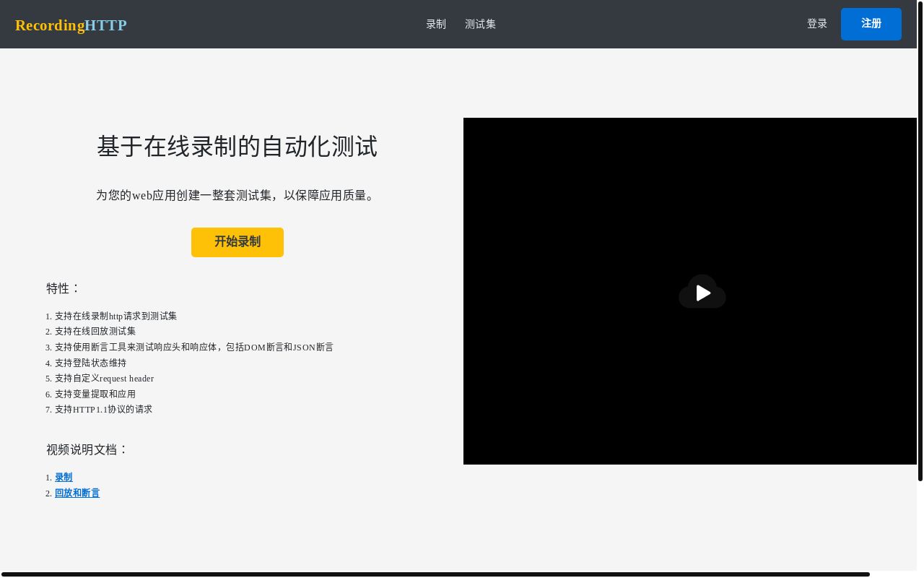Navigate home via the RecordingHTTP header
Screen dimensions: 924x578
click(x=71, y=25)
